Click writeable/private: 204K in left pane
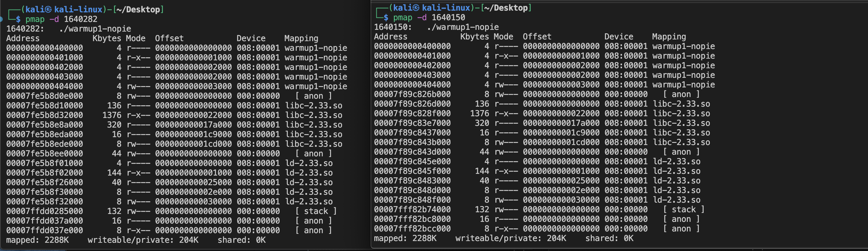 tap(143, 240)
